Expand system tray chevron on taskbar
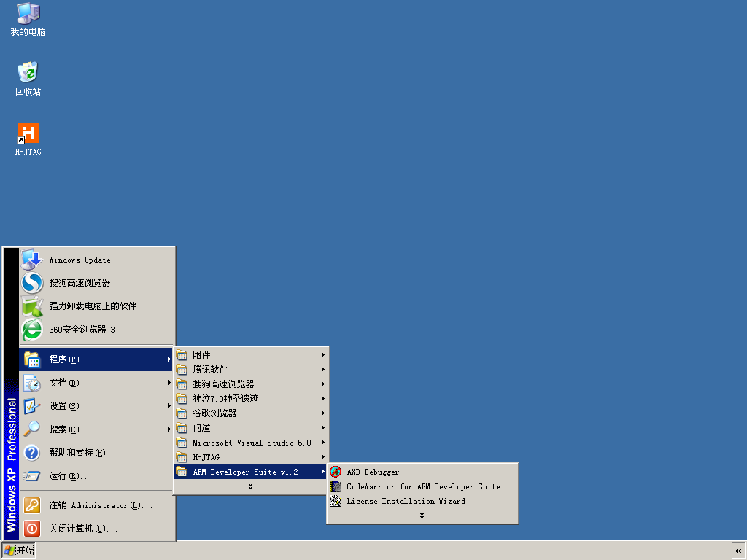The height and width of the screenshot is (560, 747). click(738, 551)
